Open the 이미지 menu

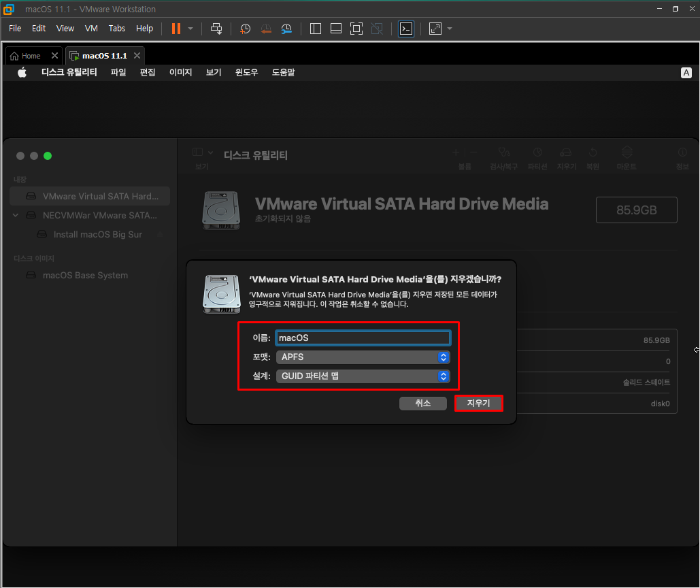point(180,72)
